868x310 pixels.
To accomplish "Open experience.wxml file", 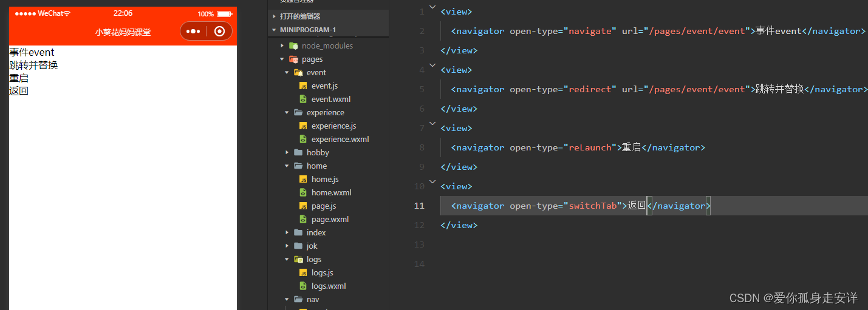I will (340, 139).
